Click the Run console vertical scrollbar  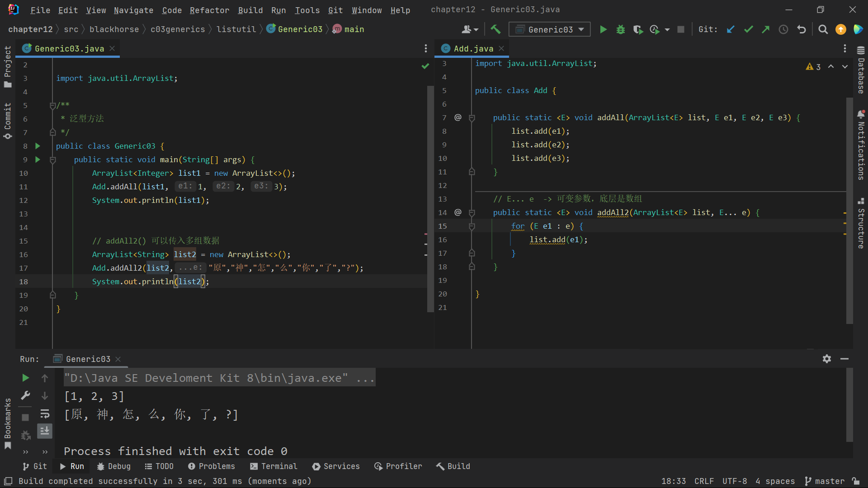[x=849, y=404]
